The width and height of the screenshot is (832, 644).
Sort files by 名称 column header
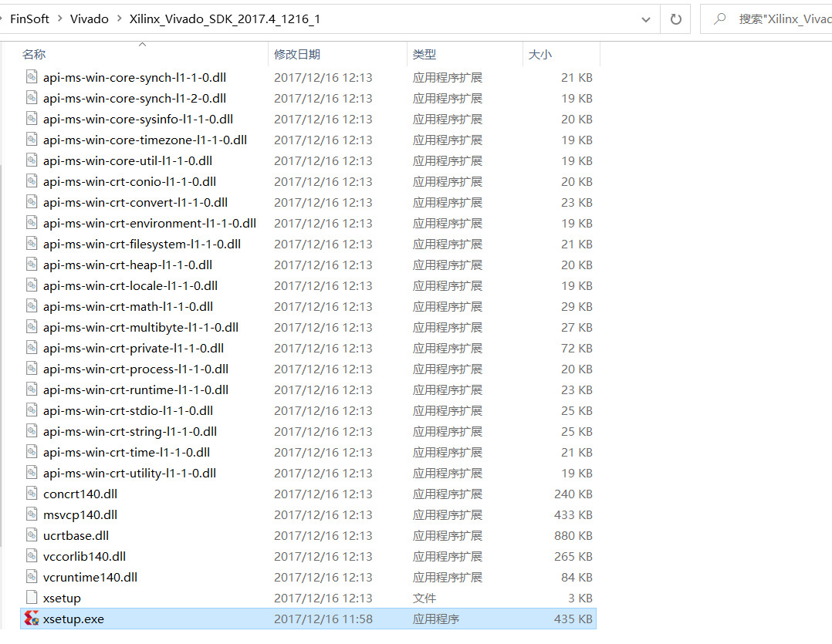coord(34,54)
